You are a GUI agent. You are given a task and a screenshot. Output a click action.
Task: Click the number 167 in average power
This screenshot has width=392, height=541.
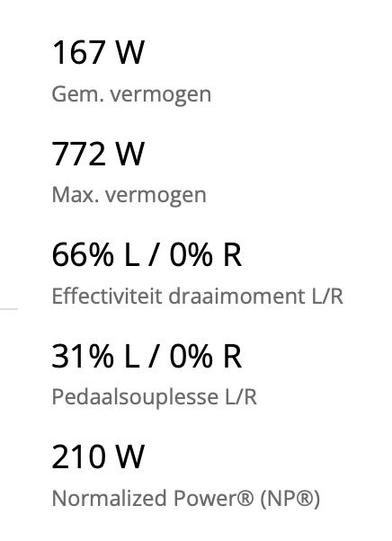point(78,52)
